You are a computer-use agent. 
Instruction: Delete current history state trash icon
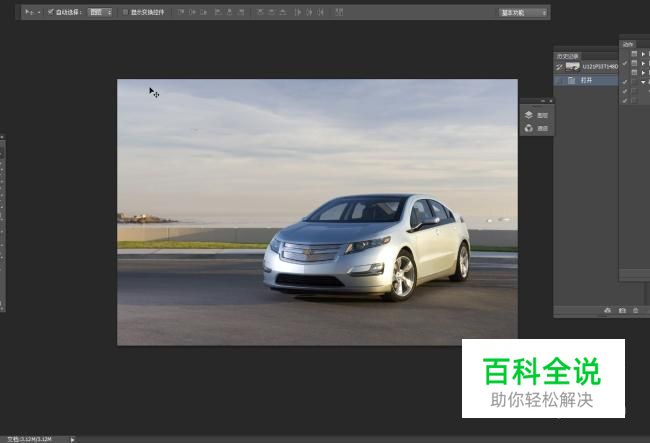coord(635,311)
